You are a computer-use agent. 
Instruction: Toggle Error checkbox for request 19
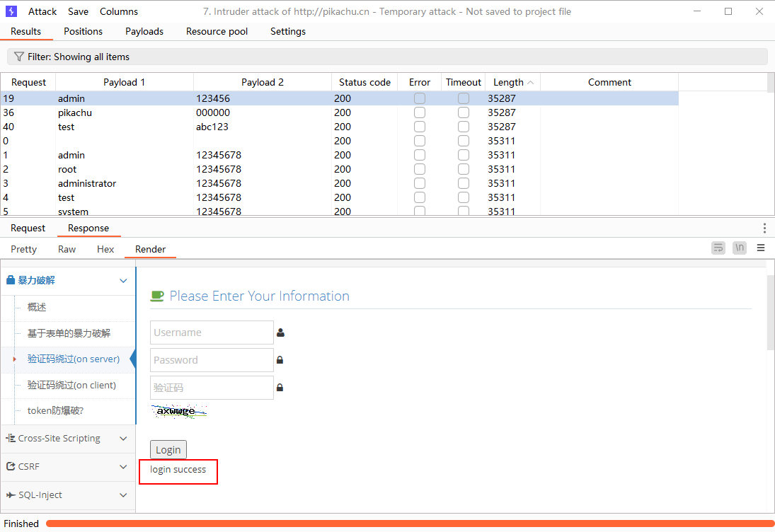[x=420, y=98]
